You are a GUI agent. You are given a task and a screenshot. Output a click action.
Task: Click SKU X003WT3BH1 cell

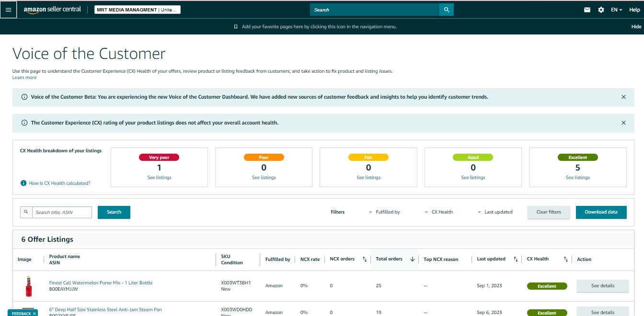(236, 282)
